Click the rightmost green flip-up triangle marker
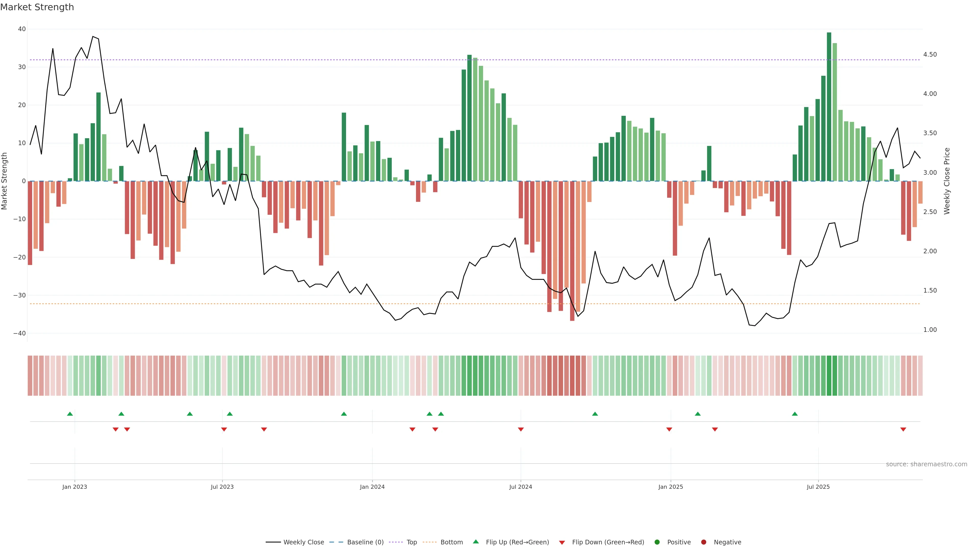Screen dimensions: 980x551 click(795, 414)
